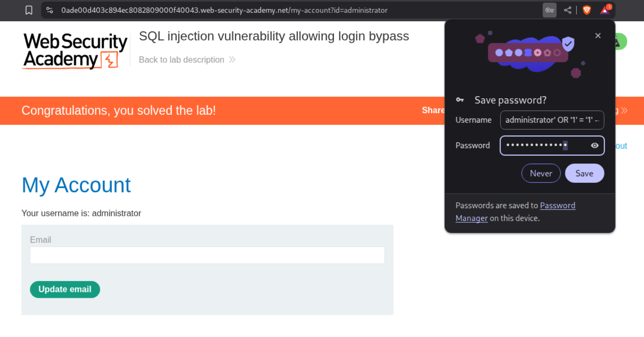The width and height of the screenshot is (644, 337).
Task: Click the orange double chevron in banner
Action: point(624,111)
